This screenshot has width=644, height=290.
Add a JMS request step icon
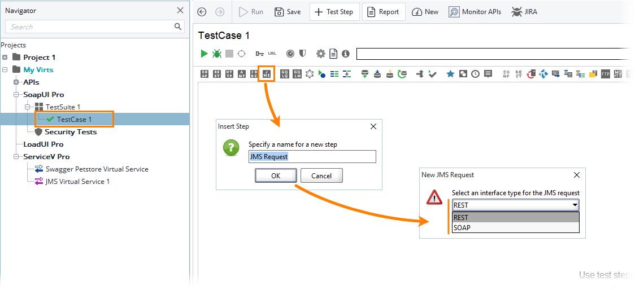tap(267, 74)
